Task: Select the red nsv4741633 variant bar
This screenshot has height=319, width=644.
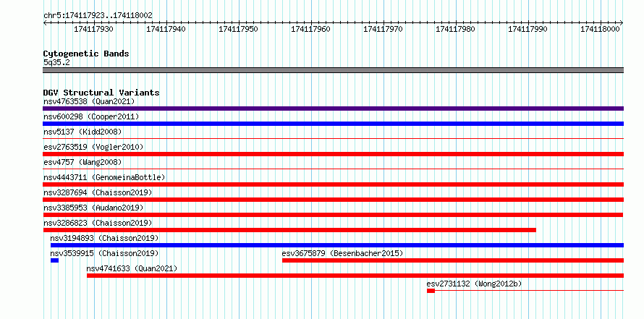Action: click(x=355, y=276)
